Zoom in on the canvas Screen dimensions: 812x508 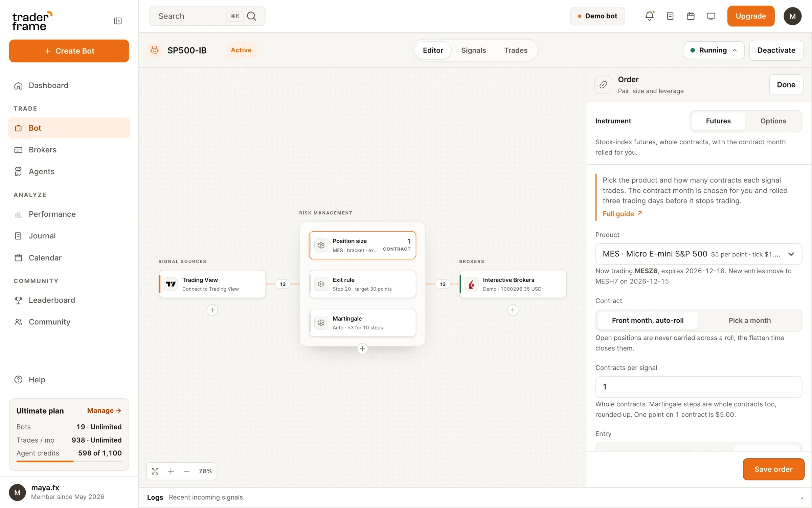(171, 471)
